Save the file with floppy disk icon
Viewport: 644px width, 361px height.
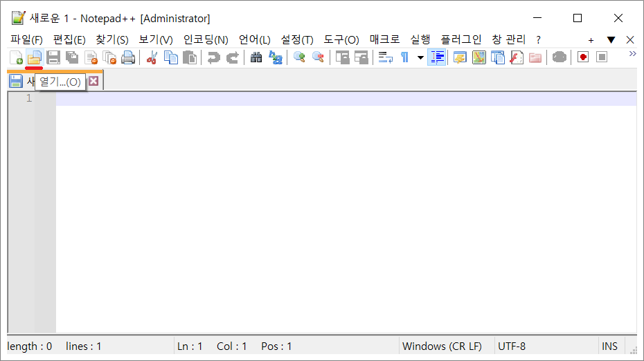pyautogui.click(x=53, y=57)
